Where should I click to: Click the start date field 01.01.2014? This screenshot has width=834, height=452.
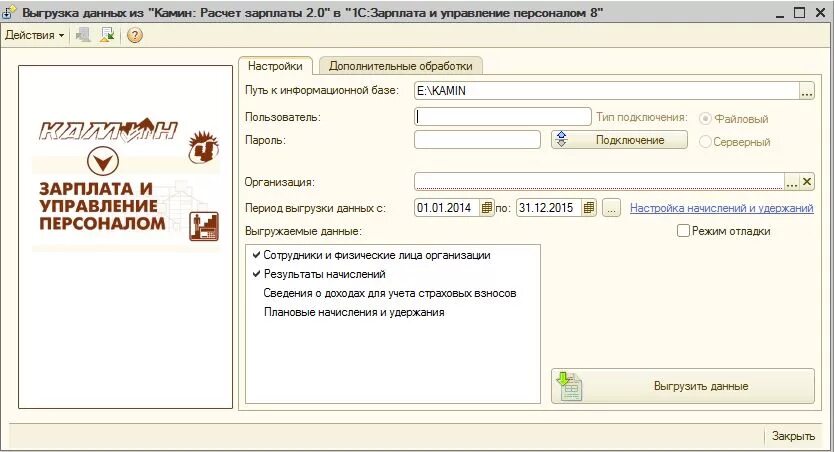[447, 208]
